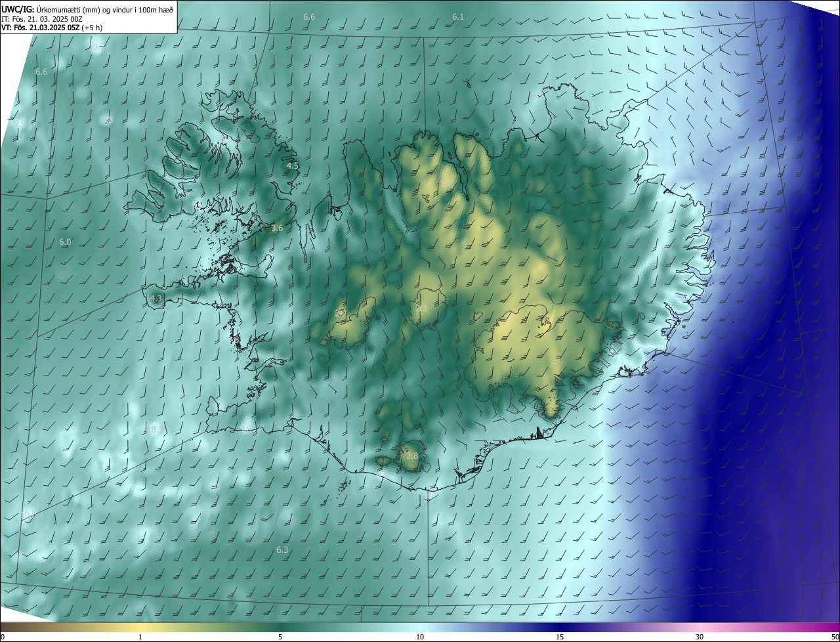
Task: Click the 4.3 value label on the map
Action: point(156,298)
